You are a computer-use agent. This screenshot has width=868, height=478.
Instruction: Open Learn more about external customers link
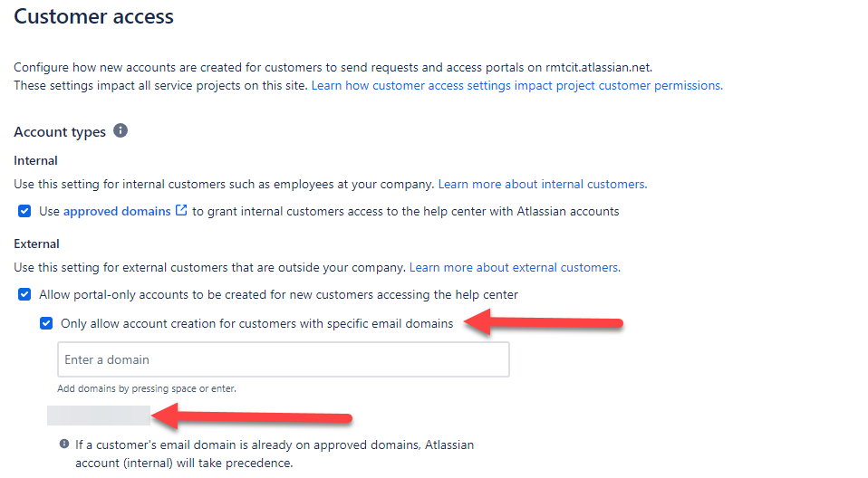(515, 267)
